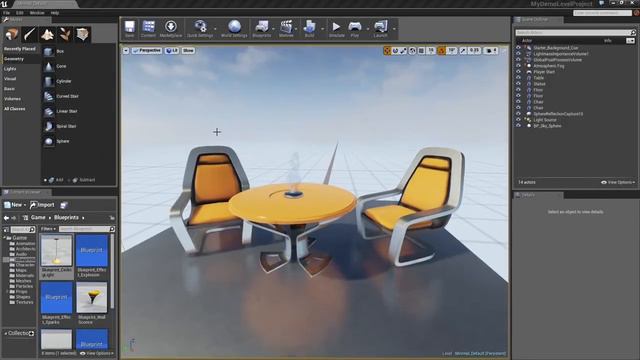Click the New asset button
This screenshot has width=640, height=360.
(x=15, y=205)
